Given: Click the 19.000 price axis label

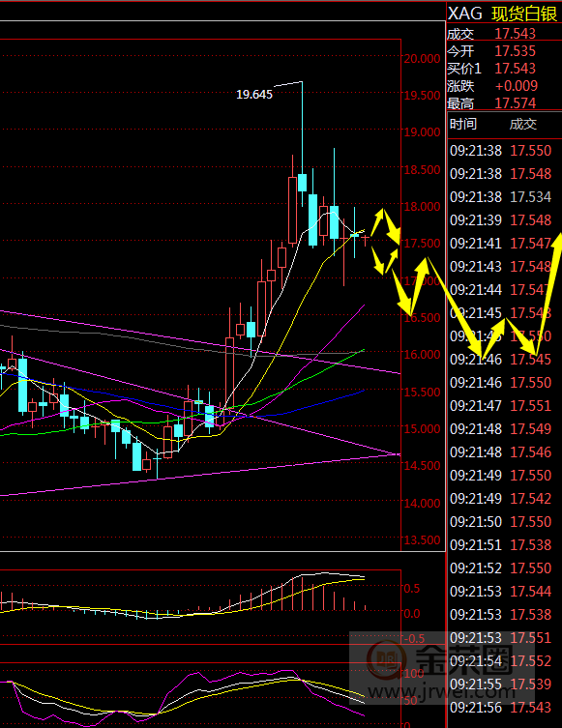Looking at the screenshot, I should tap(422, 132).
